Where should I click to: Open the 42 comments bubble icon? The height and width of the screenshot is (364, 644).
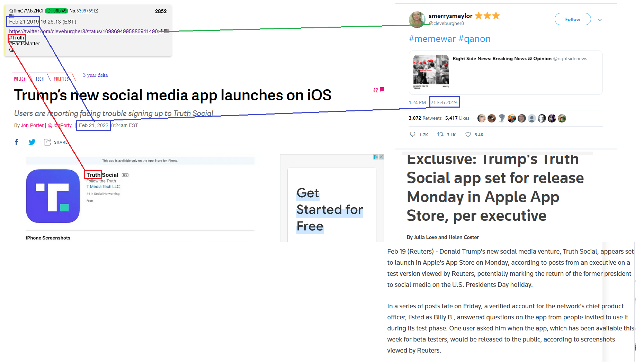point(382,90)
